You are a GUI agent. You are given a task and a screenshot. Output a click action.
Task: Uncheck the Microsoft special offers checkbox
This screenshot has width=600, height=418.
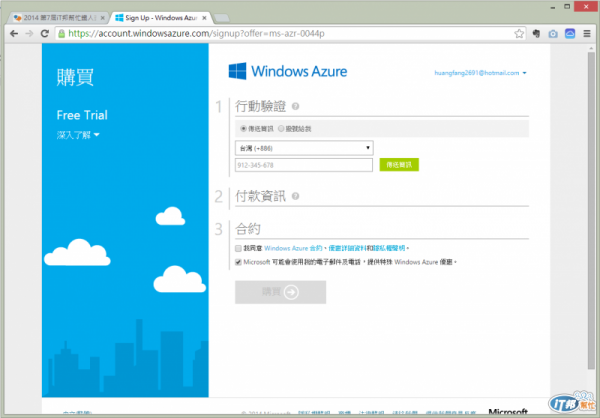[238, 262]
